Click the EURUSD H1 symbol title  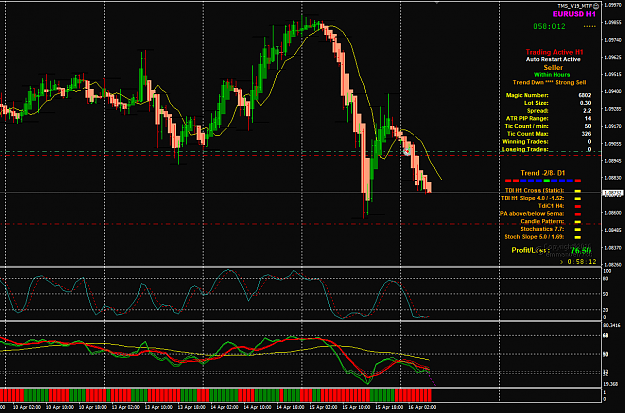pyautogui.click(x=574, y=14)
